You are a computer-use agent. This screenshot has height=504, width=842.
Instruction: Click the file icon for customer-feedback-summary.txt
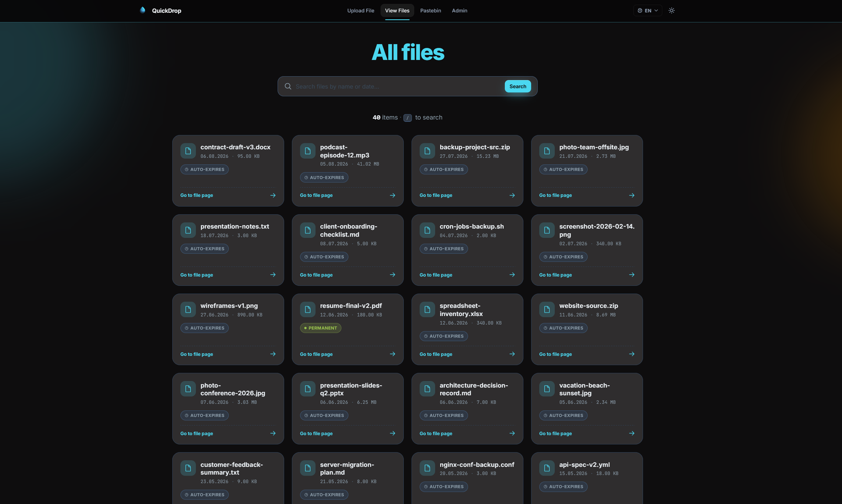tap(188, 468)
